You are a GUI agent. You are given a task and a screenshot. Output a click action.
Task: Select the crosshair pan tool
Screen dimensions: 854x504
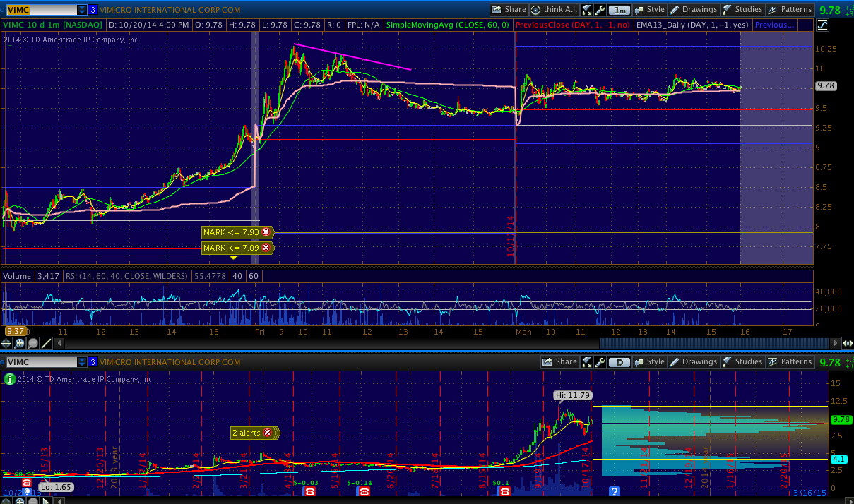[x=6, y=343]
